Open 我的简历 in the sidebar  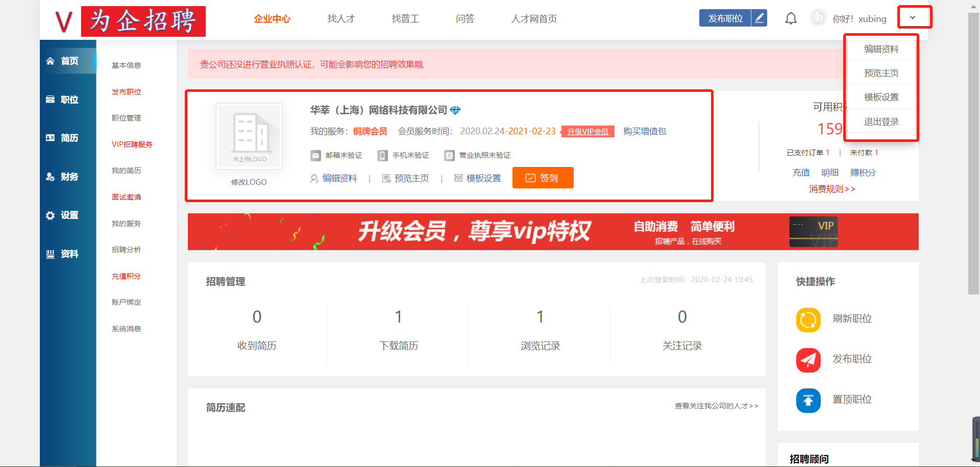[x=127, y=170]
